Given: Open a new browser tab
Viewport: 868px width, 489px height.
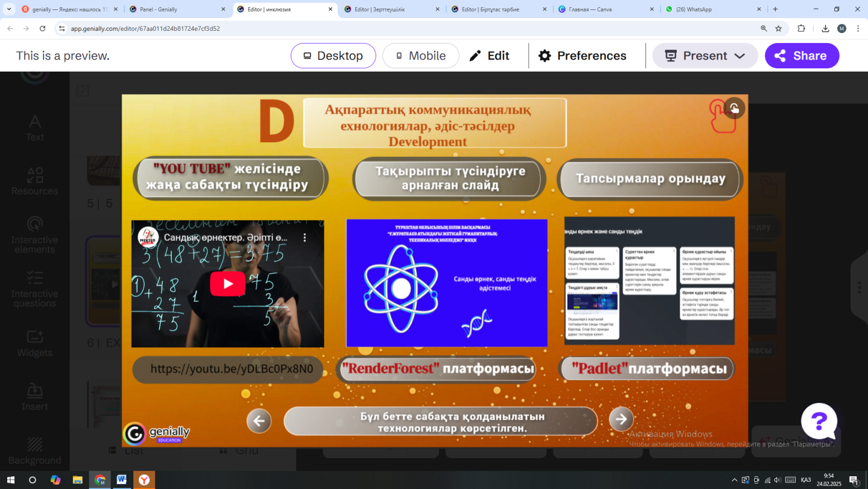Looking at the screenshot, I should tap(775, 9).
